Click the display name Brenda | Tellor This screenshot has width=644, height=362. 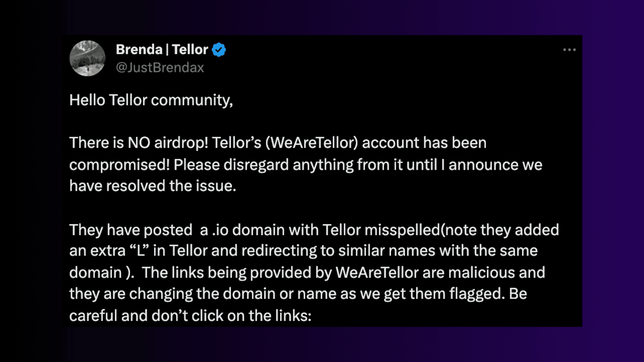(162, 50)
